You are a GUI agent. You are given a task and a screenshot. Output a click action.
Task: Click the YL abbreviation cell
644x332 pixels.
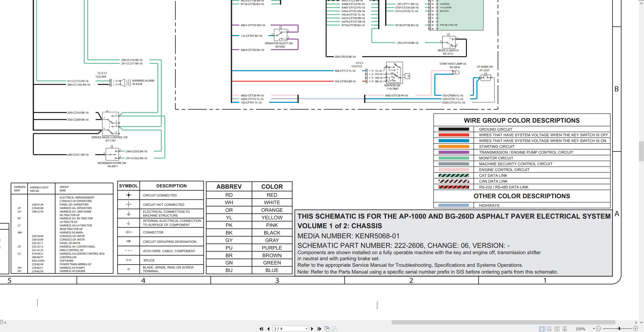(x=229, y=218)
